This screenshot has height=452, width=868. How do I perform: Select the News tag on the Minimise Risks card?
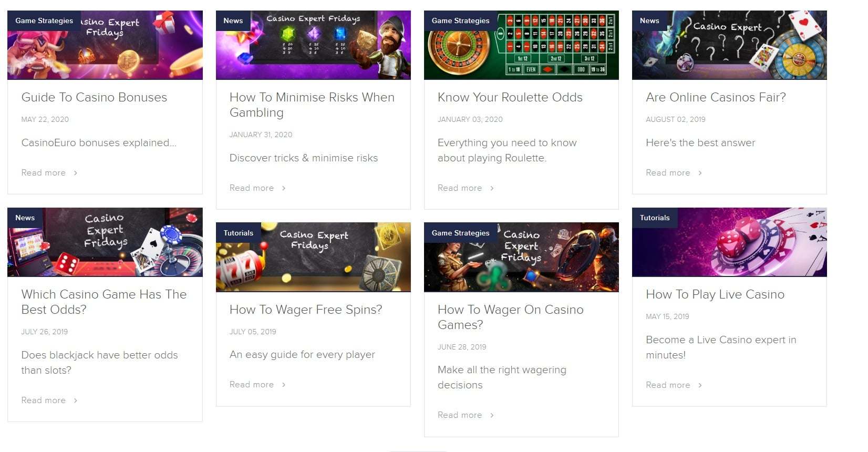[233, 20]
